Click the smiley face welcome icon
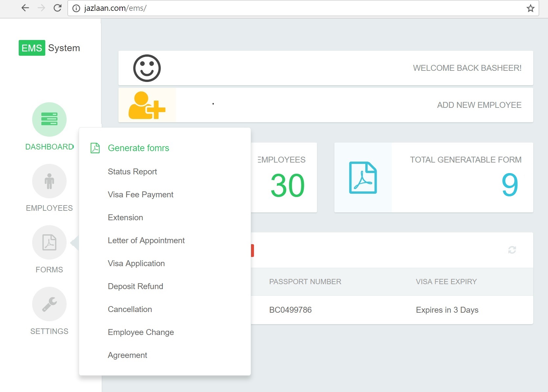The height and width of the screenshot is (392, 548). click(x=147, y=68)
